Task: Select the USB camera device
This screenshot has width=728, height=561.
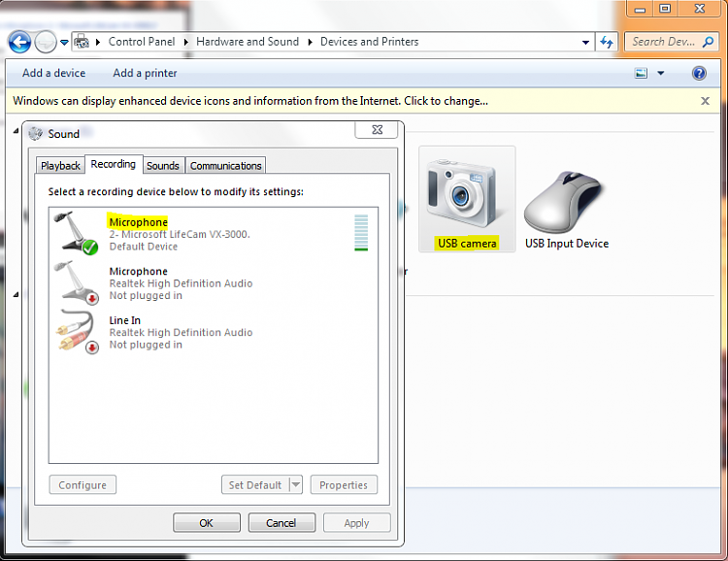Action: click(x=467, y=199)
